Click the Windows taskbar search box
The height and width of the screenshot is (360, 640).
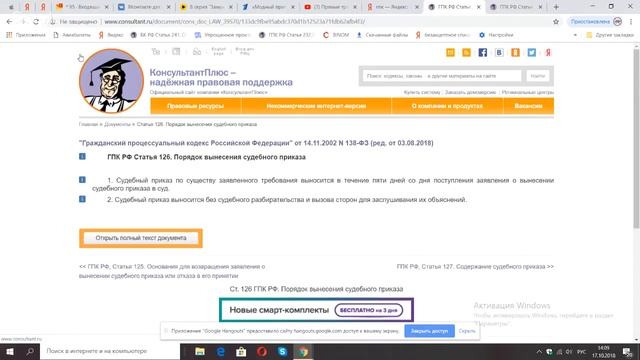pos(110,351)
